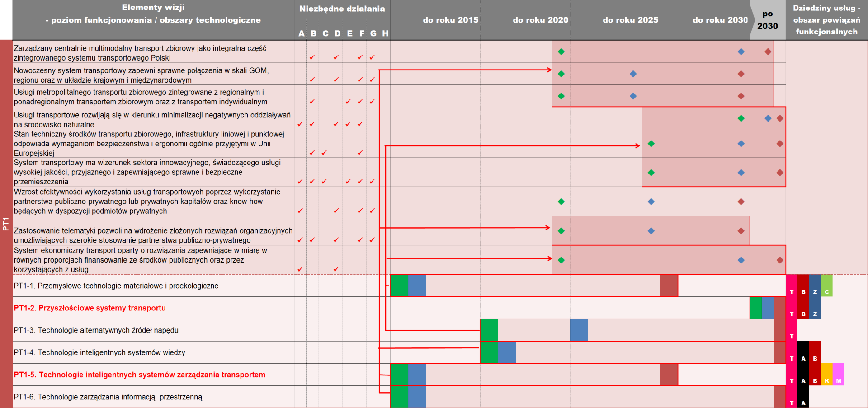Click green block in PT1-2 row

tap(756, 308)
